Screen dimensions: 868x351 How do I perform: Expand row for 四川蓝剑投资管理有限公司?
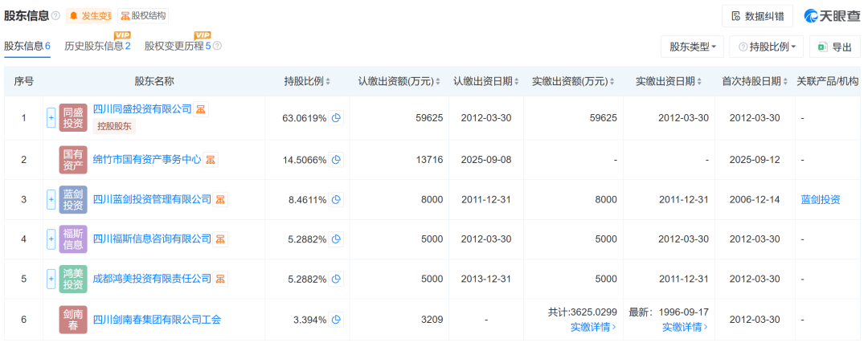(x=51, y=199)
